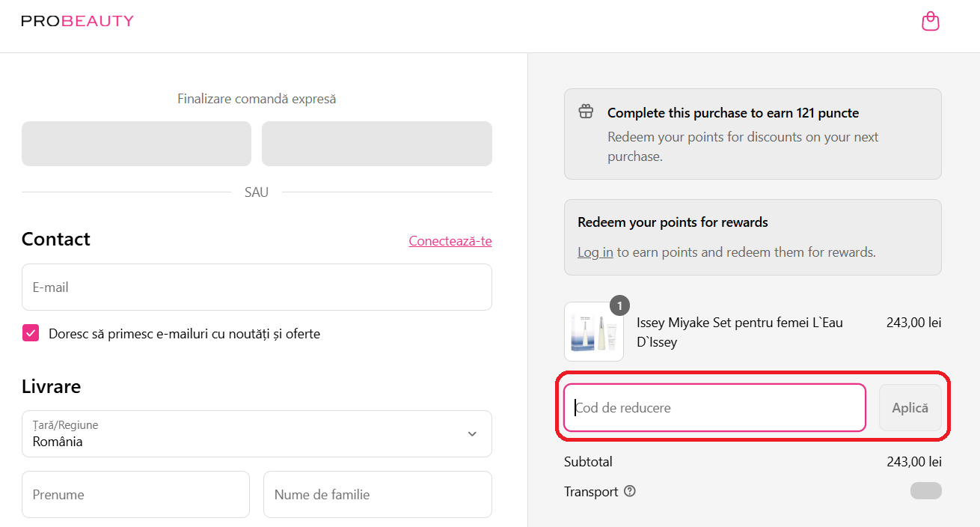Click the Nume de familie field
980x527 pixels.
pos(377,495)
